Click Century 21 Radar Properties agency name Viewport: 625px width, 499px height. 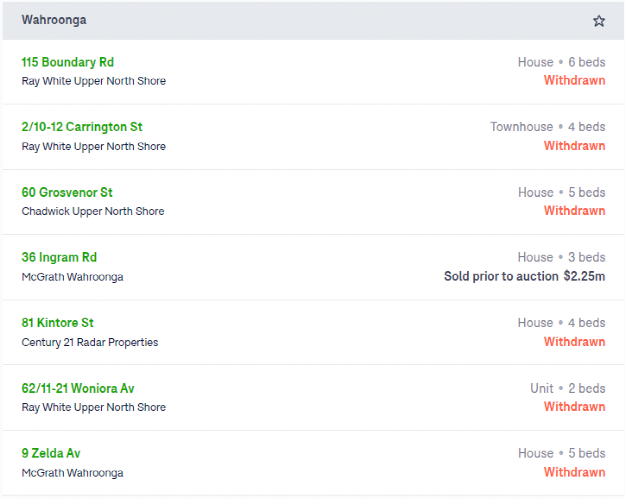pyautogui.click(x=90, y=342)
